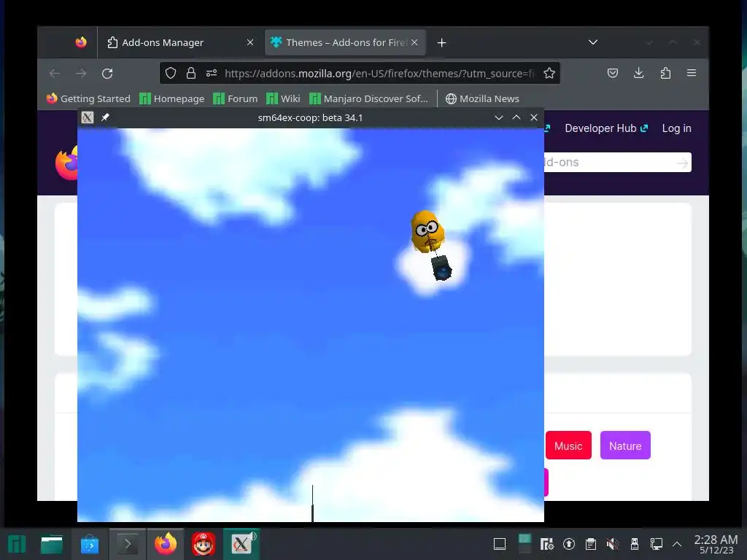Save page to Pocket

[x=613, y=73]
